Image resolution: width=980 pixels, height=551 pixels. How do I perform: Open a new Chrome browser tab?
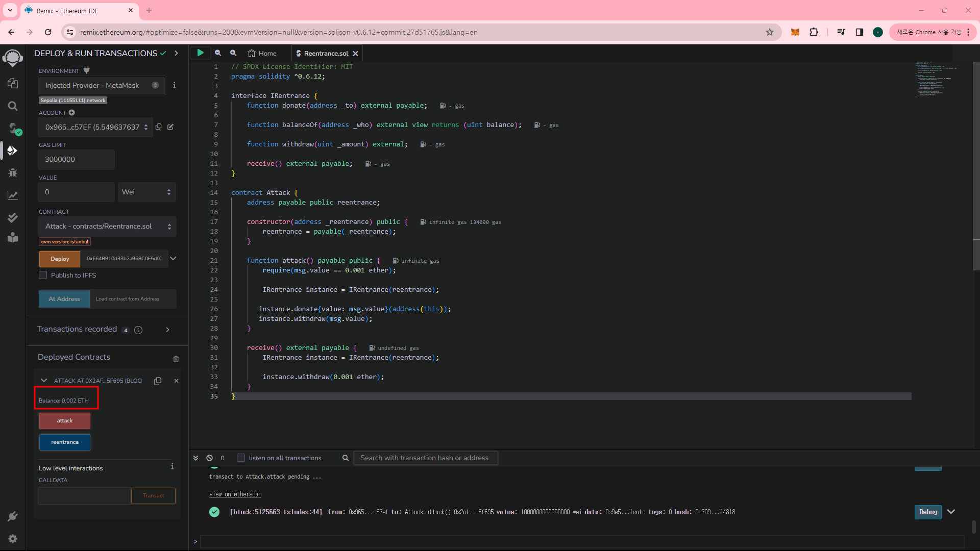click(149, 10)
